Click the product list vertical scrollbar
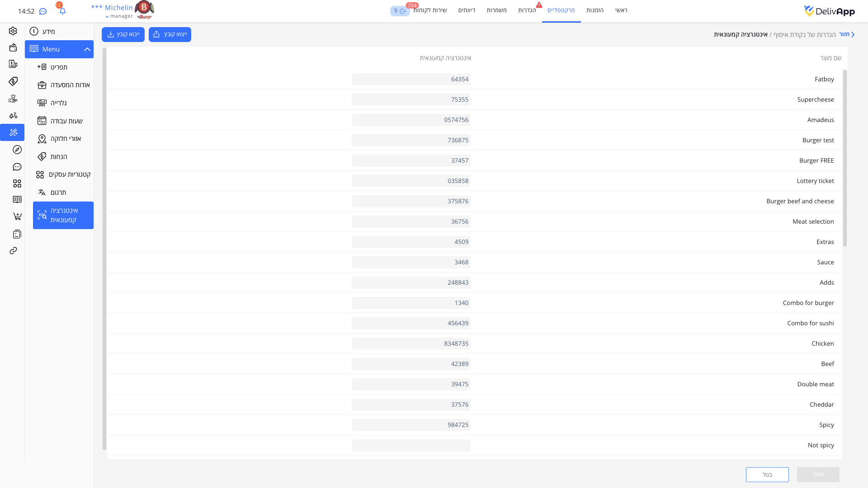Screen dimensions: 868x488 pos(844,158)
